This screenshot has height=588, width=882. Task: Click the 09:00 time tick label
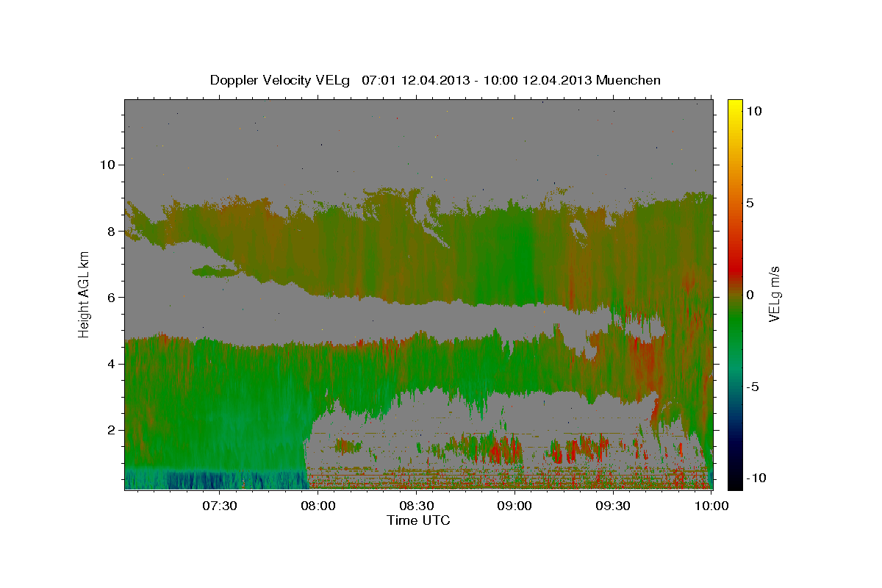click(514, 506)
